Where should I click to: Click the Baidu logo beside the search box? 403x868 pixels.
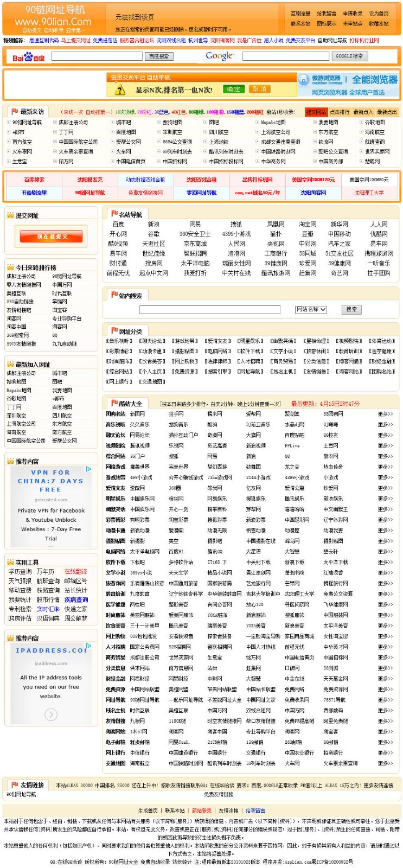[29, 57]
